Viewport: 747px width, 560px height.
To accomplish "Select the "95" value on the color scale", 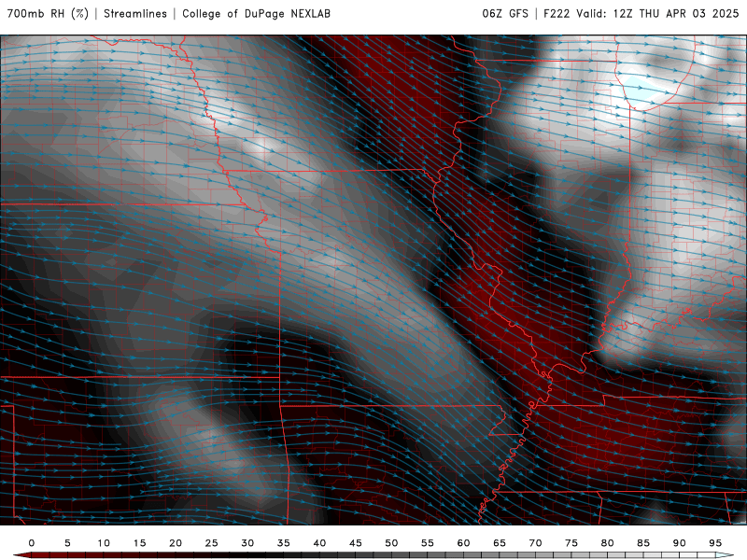I will 715,543.
